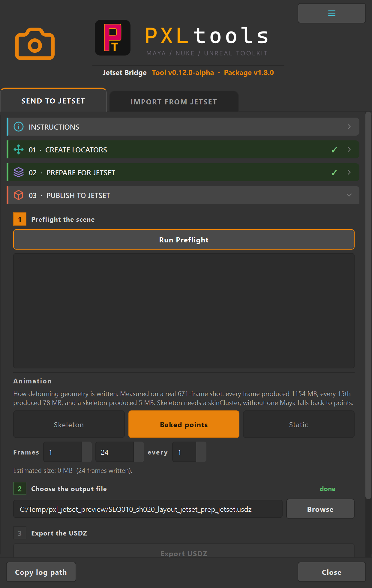The image size is (372, 588).
Task: Click the end frame spinner control
Action: [x=139, y=452]
